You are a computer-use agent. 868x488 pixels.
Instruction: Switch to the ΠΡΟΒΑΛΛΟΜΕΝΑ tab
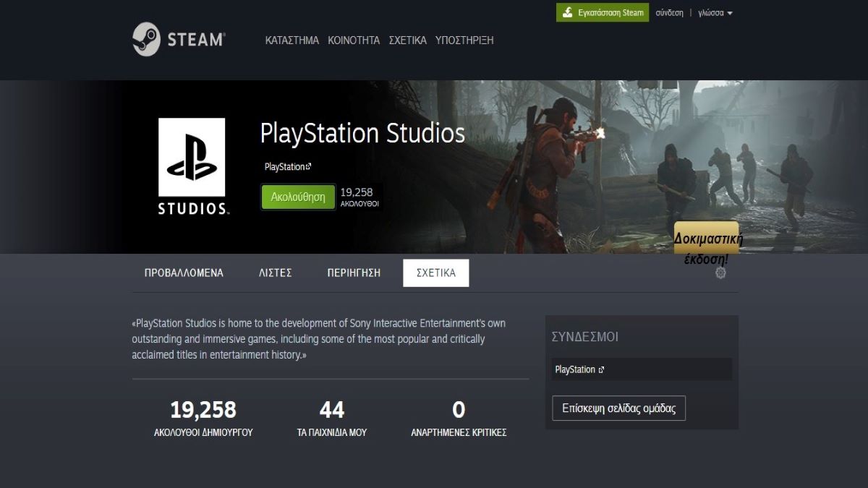(184, 273)
